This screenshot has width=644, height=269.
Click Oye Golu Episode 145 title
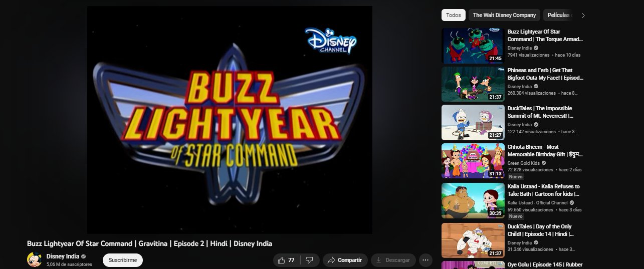[545, 264]
